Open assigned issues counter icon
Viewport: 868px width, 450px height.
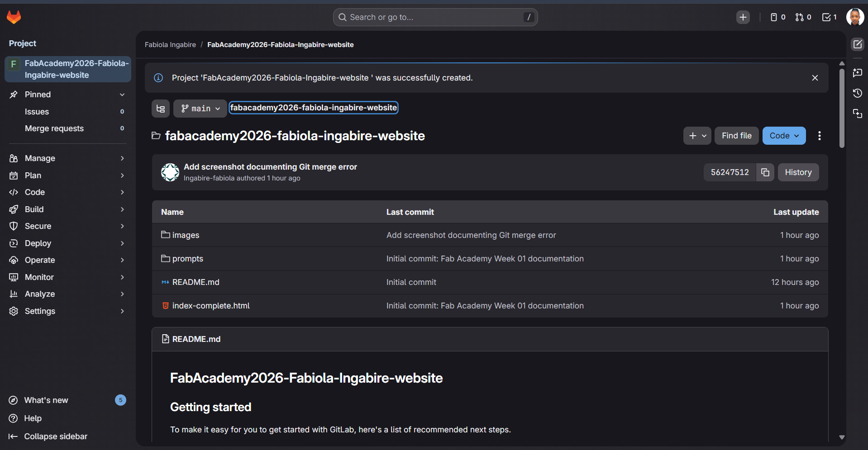777,17
